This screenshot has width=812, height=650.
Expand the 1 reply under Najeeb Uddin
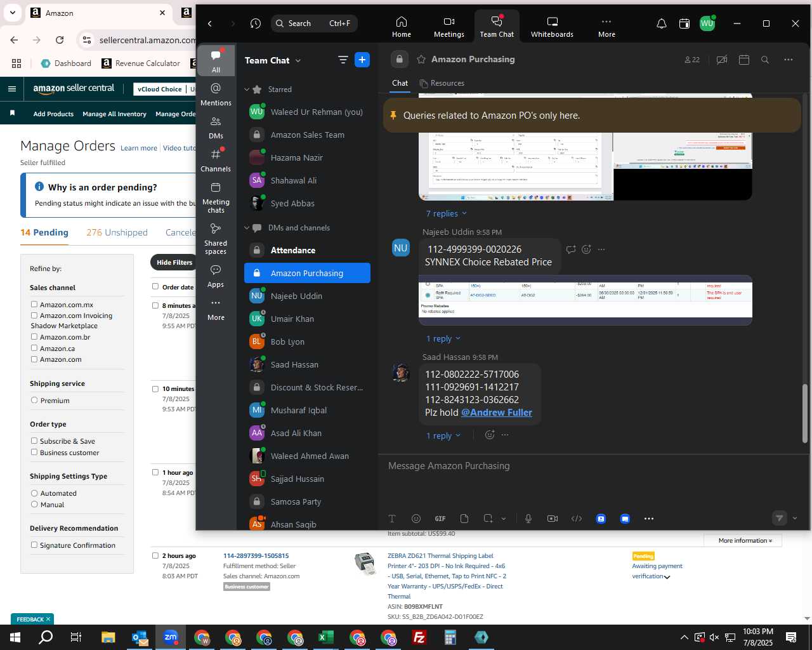coord(443,339)
